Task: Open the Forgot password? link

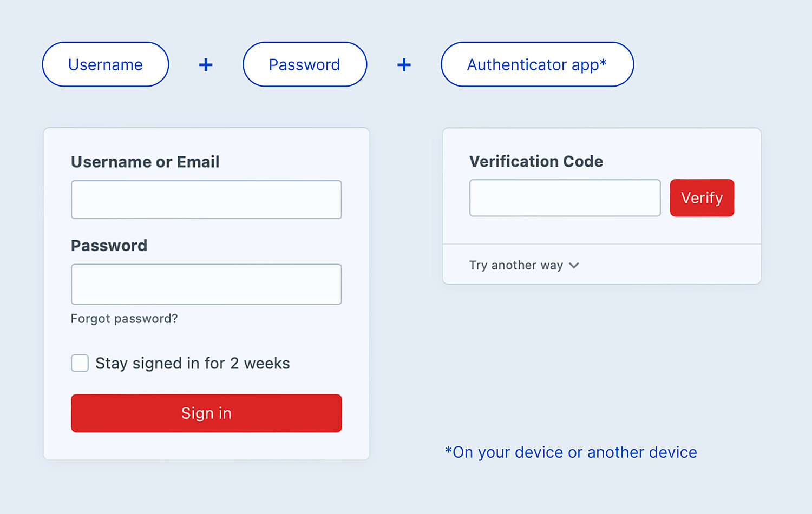Action: click(x=124, y=319)
